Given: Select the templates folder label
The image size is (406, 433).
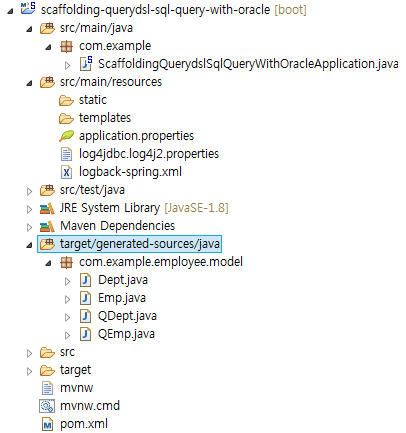Looking at the screenshot, I should [105, 118].
